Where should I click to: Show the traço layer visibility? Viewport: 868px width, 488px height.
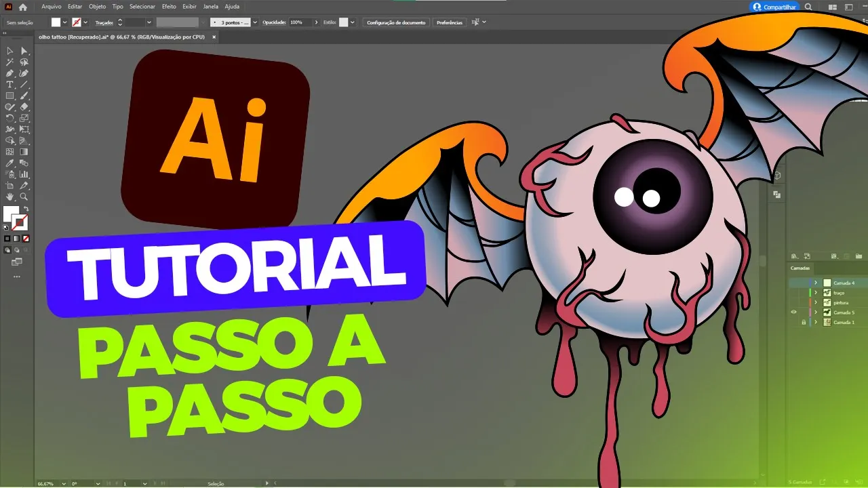793,293
